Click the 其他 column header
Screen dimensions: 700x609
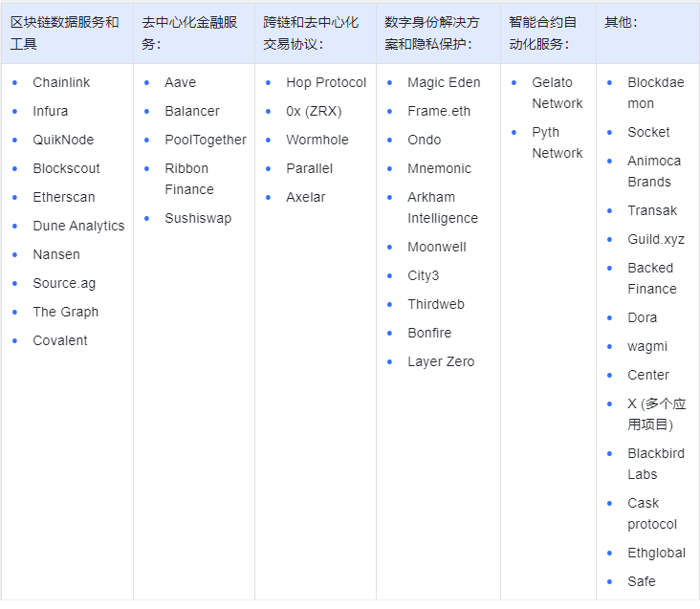point(621,22)
